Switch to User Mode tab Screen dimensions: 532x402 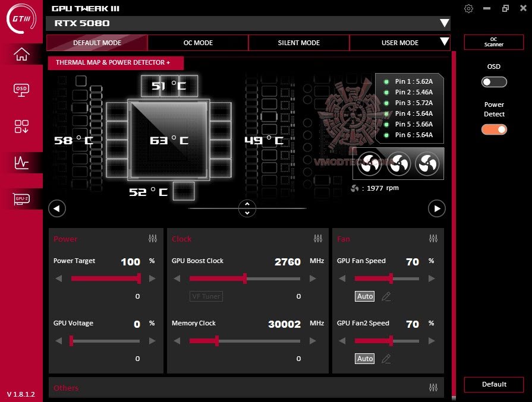point(399,43)
